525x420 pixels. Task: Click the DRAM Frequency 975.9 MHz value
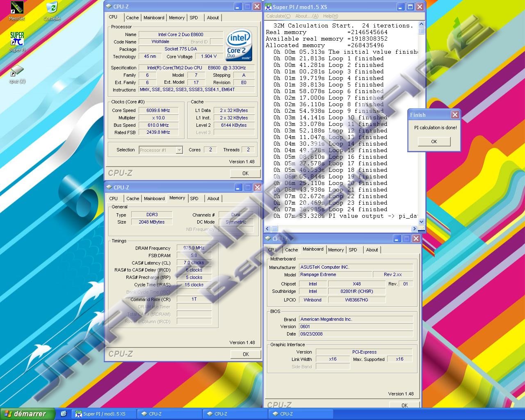[x=194, y=248]
